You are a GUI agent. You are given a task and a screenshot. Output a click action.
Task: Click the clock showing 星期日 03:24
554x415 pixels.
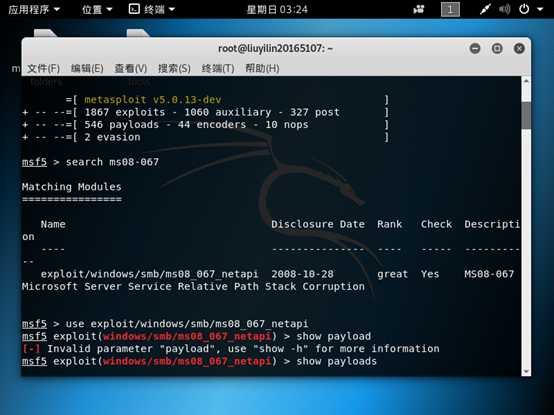(277, 10)
